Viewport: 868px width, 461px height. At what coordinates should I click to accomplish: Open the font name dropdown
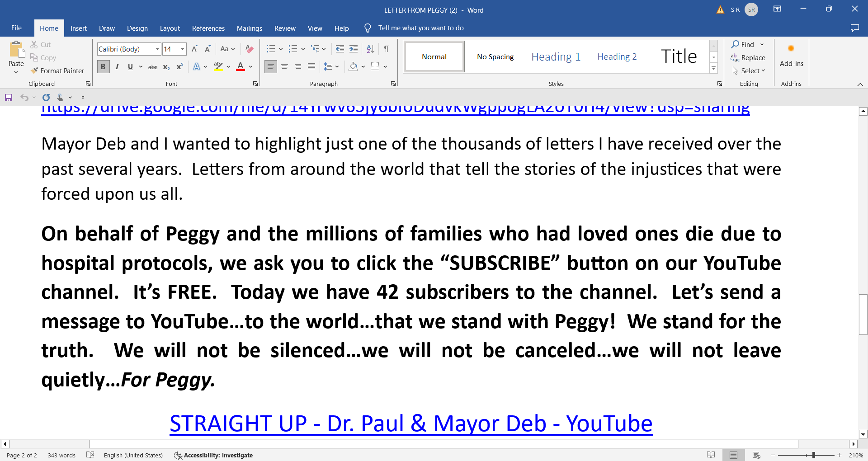coord(157,49)
